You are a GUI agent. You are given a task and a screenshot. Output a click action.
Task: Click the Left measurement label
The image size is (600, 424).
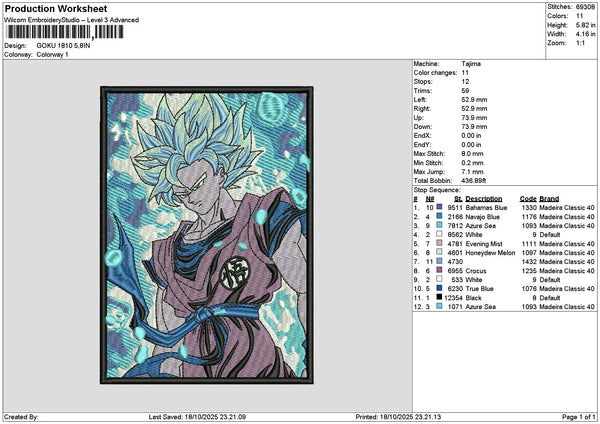(x=420, y=100)
